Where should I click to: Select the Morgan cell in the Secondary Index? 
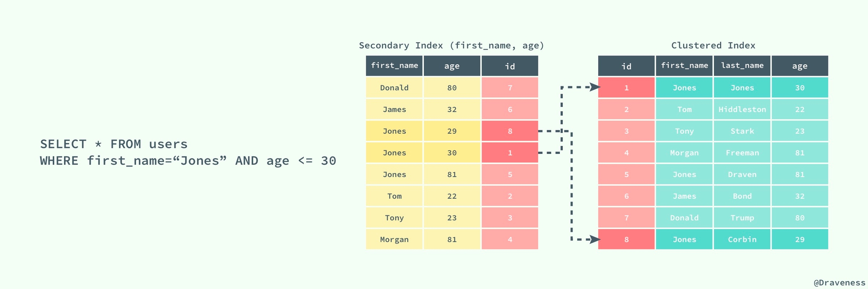tap(394, 239)
